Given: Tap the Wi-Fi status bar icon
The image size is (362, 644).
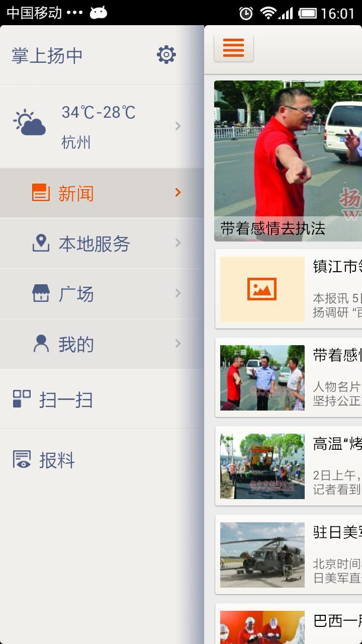Looking at the screenshot, I should click(268, 13).
